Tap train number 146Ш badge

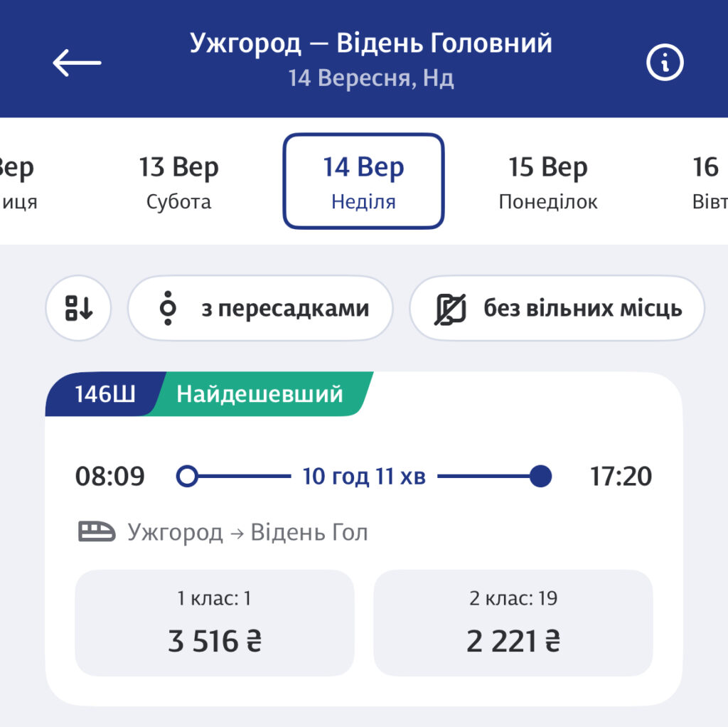[x=105, y=393]
